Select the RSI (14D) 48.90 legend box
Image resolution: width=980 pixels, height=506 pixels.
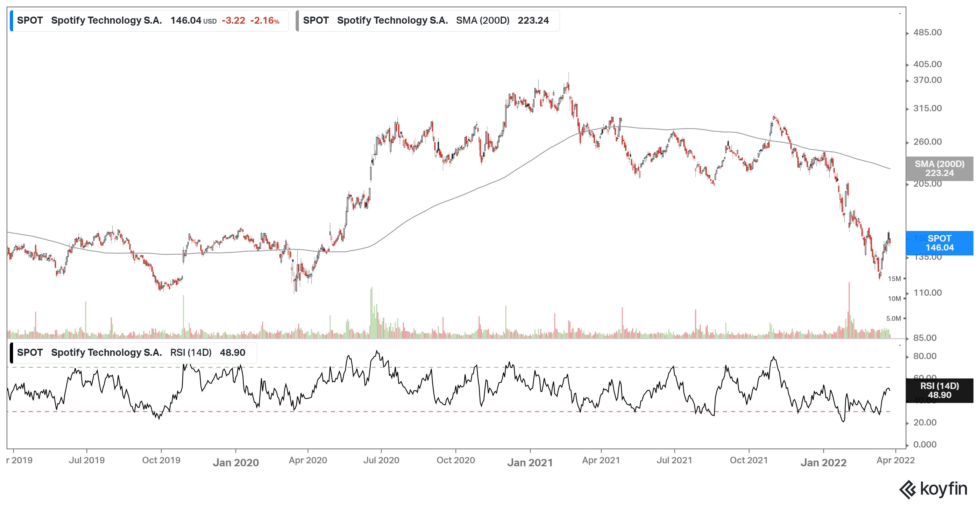(133, 353)
